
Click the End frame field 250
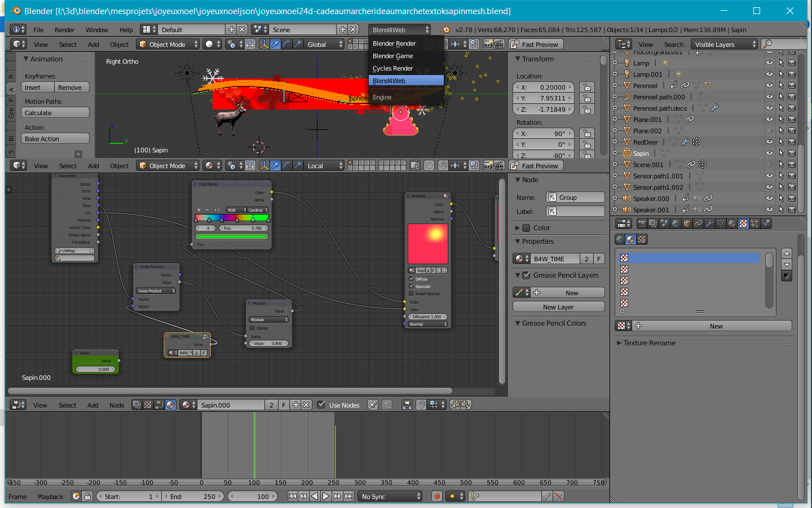point(193,496)
